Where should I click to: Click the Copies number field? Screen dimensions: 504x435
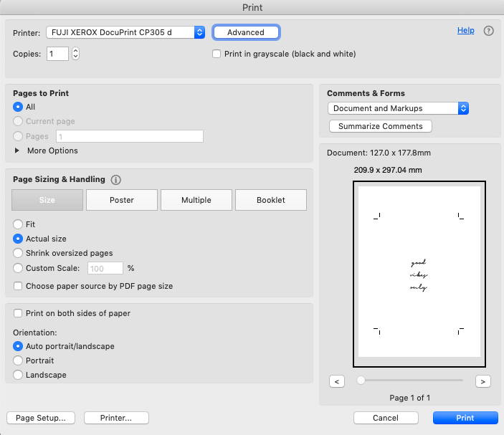pos(57,54)
